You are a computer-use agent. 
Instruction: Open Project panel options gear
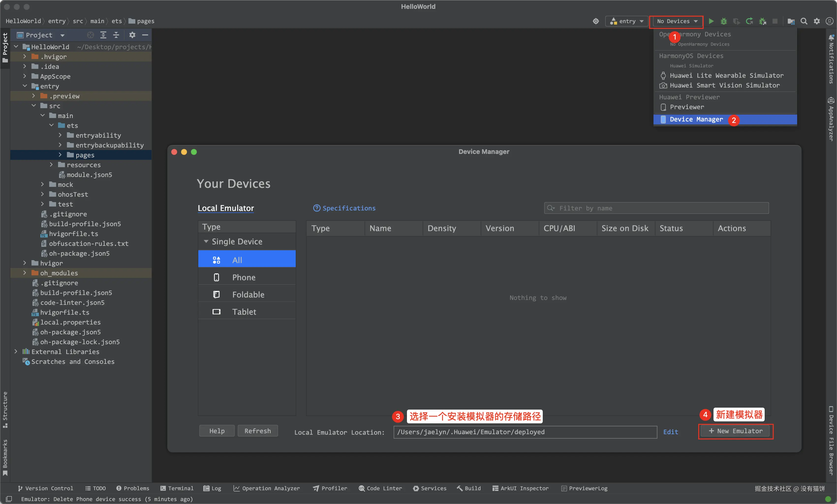click(132, 35)
